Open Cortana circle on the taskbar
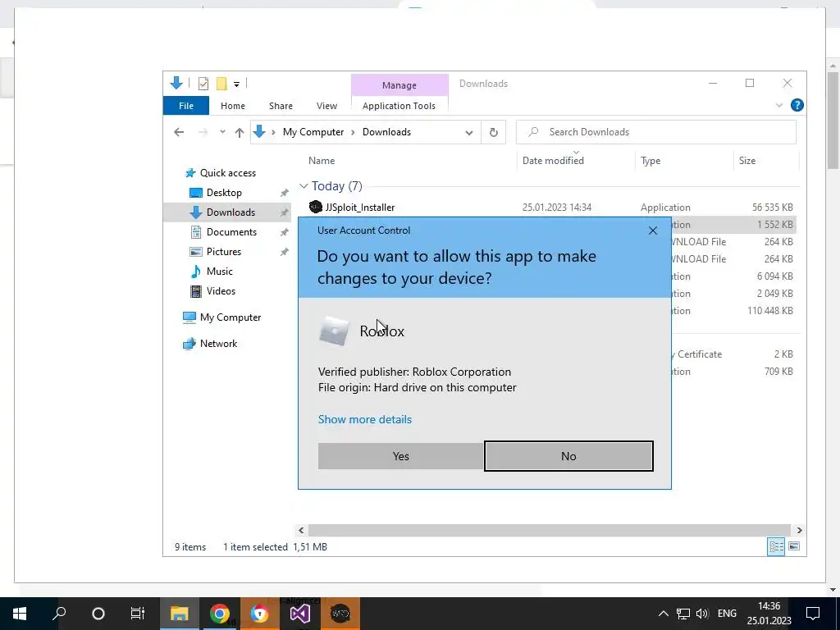 (98, 614)
